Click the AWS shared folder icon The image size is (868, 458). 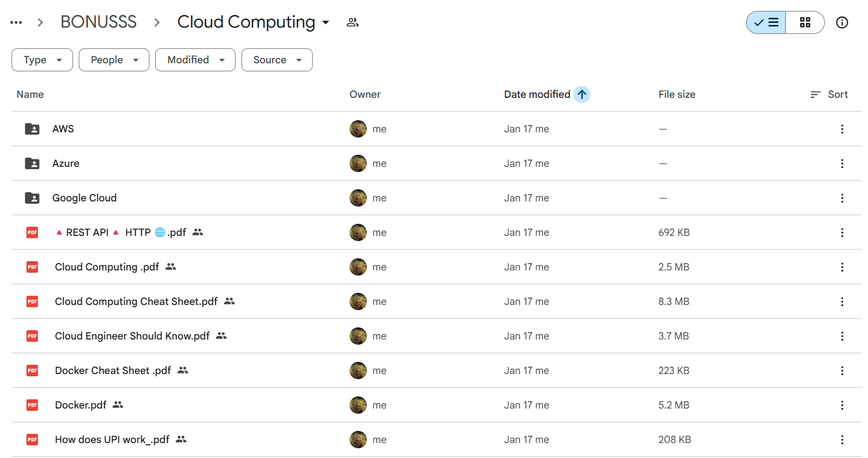tap(32, 129)
